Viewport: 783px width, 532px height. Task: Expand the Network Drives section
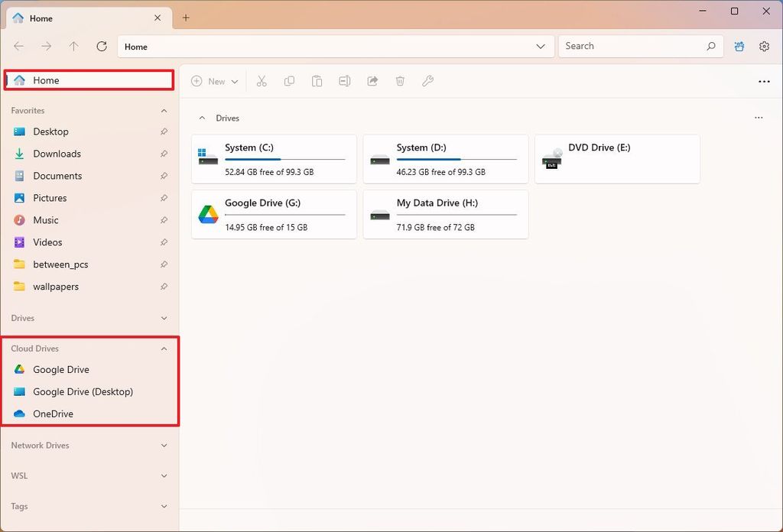coord(164,446)
